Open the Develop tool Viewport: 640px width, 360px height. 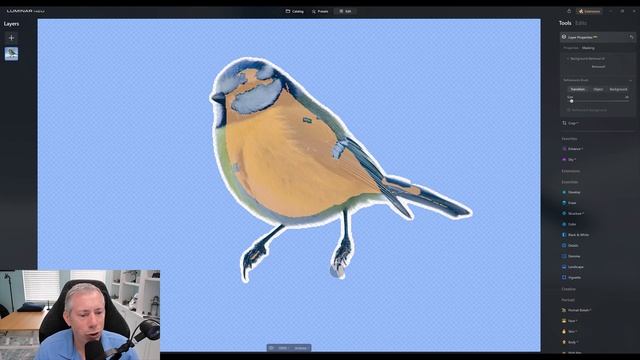pos(571,192)
